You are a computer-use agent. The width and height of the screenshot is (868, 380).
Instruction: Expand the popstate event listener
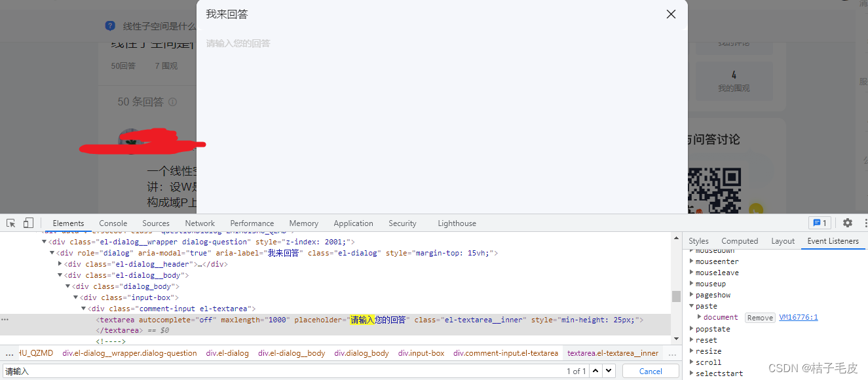point(691,329)
